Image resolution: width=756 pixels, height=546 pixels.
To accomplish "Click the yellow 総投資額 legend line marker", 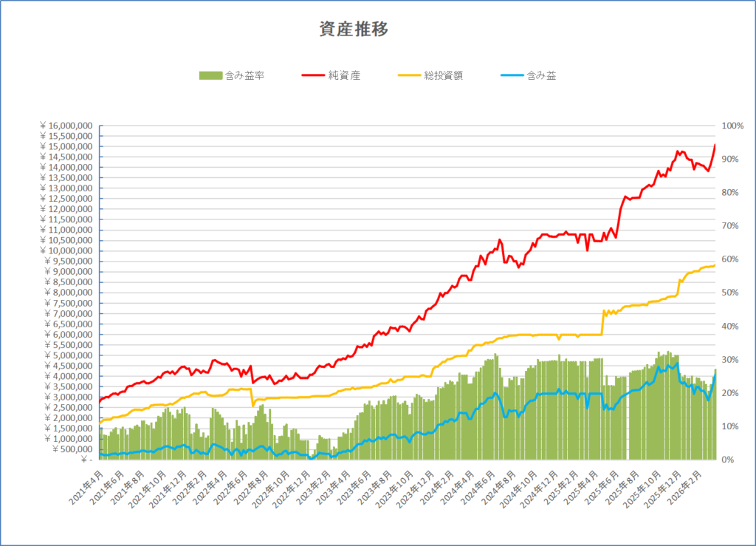I will 409,75.
